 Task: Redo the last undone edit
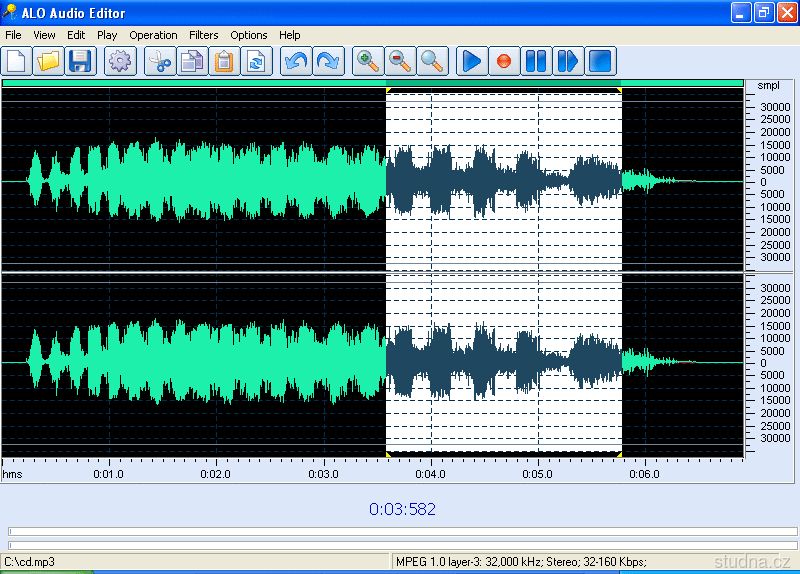327,61
